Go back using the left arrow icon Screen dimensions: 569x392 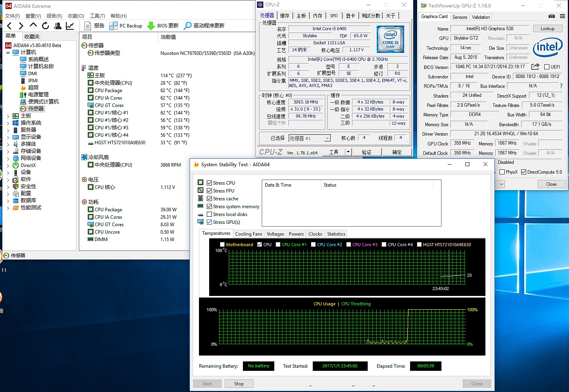9,26
